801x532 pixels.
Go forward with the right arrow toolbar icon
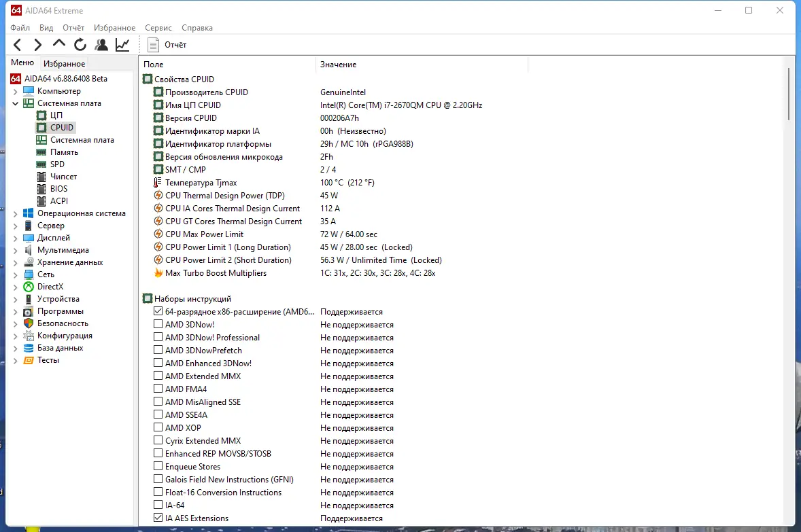click(x=38, y=45)
